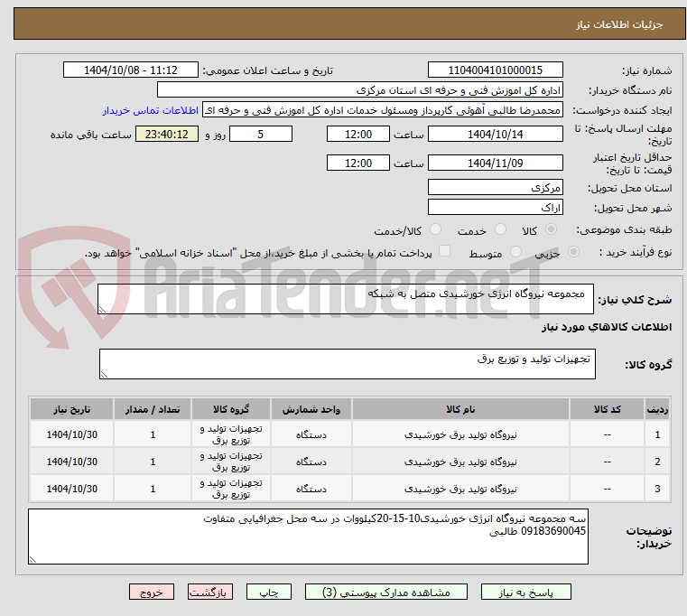Click the گروه کالا table column header
The image size is (687, 616).
click(231, 409)
